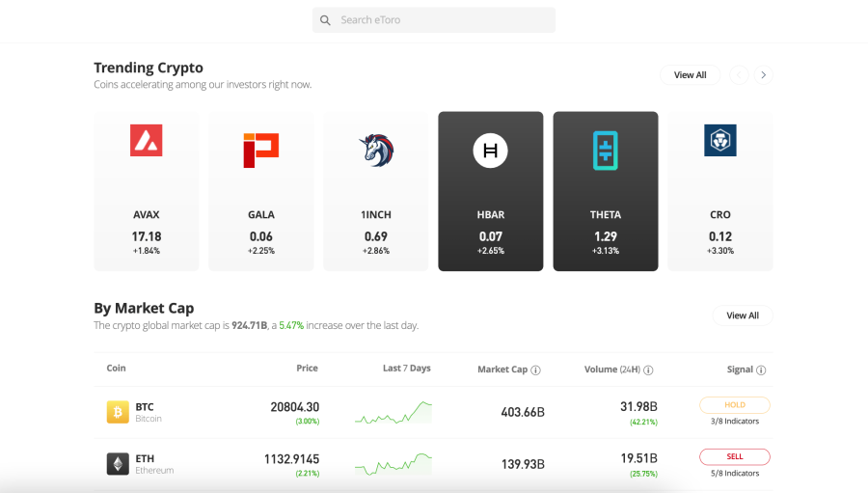Click BTC market cap 403.66B
The width and height of the screenshot is (868, 493).
click(523, 412)
